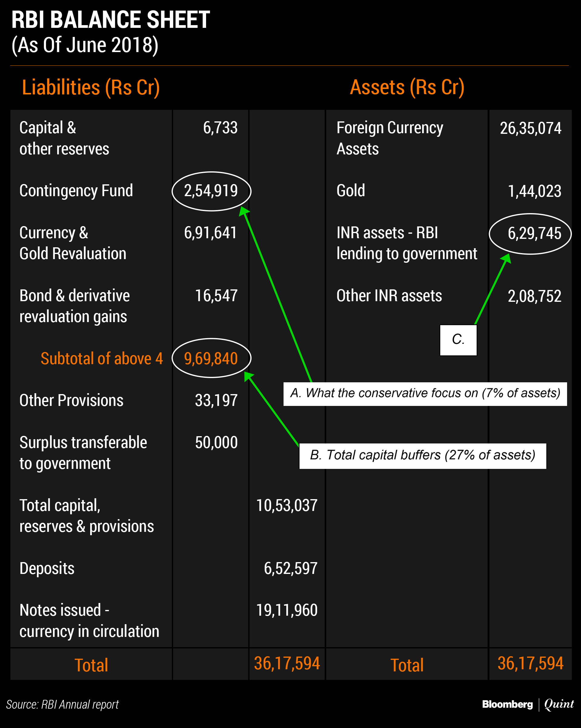Viewport: 581px width, 728px height.
Task: Click the Foreign Currency Assets label
Action: click(x=389, y=138)
